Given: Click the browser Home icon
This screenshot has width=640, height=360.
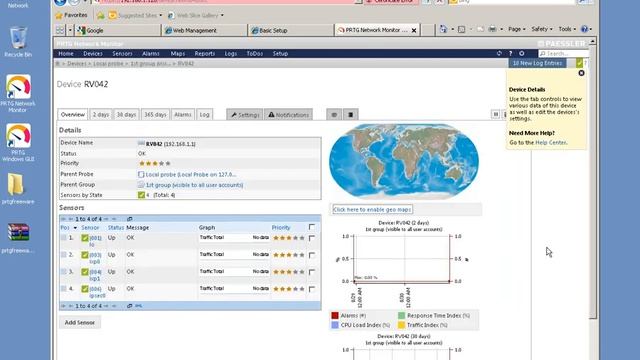Looking at the screenshot, I should [443, 29].
